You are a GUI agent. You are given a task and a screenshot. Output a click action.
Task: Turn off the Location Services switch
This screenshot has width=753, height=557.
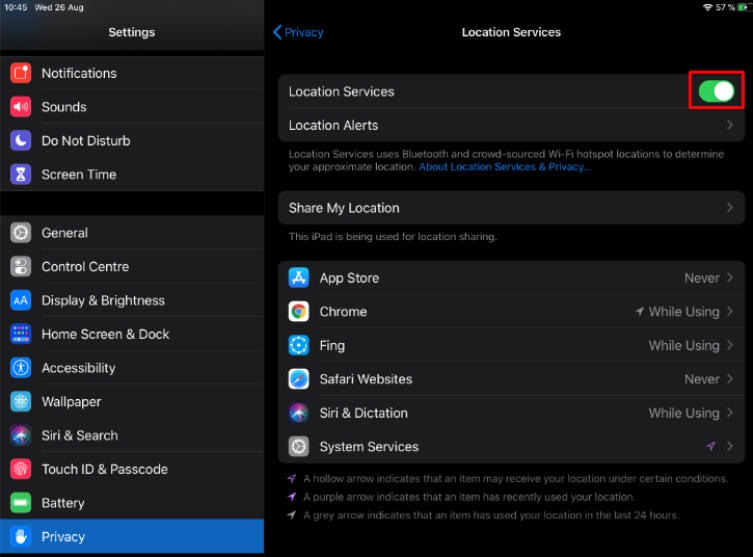(x=716, y=91)
